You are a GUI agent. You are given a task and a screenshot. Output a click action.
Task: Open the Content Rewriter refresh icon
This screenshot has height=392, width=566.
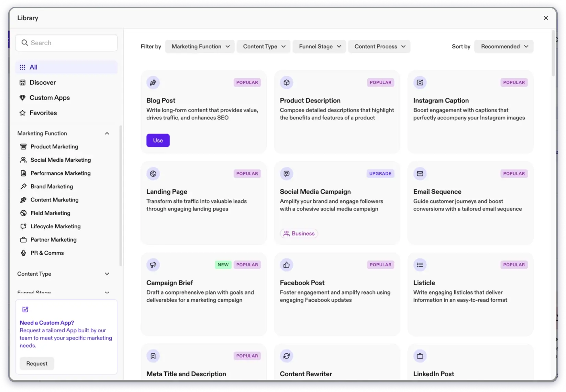286,356
